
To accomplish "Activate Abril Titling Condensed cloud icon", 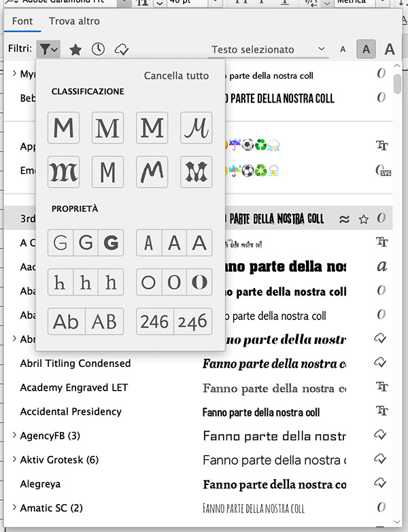I will (x=380, y=362).
